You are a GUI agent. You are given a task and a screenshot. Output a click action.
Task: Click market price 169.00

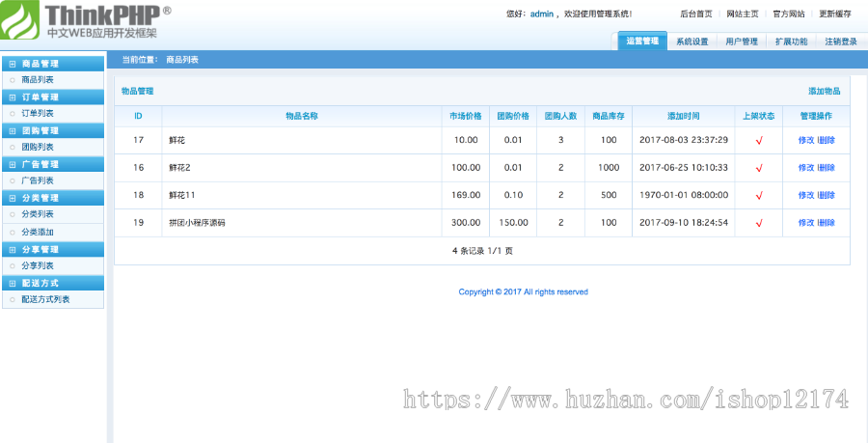[466, 195]
